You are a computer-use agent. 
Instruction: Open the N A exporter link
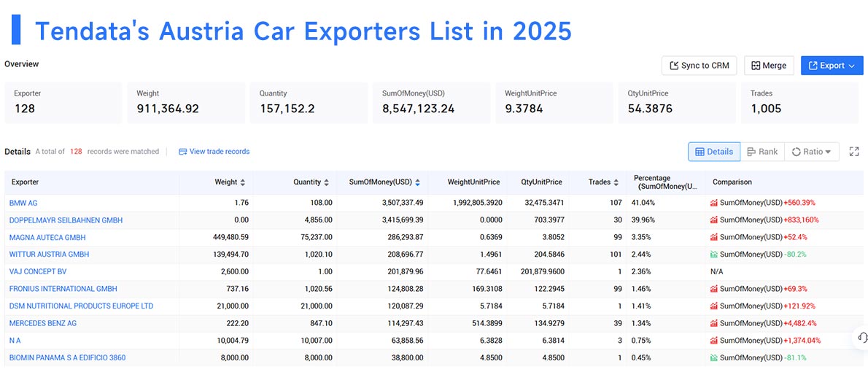[15, 341]
